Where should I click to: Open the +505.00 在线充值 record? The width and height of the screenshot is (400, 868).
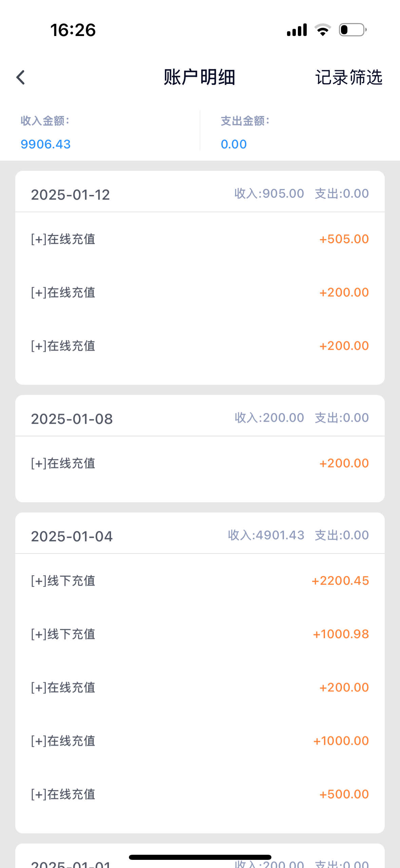pos(199,239)
